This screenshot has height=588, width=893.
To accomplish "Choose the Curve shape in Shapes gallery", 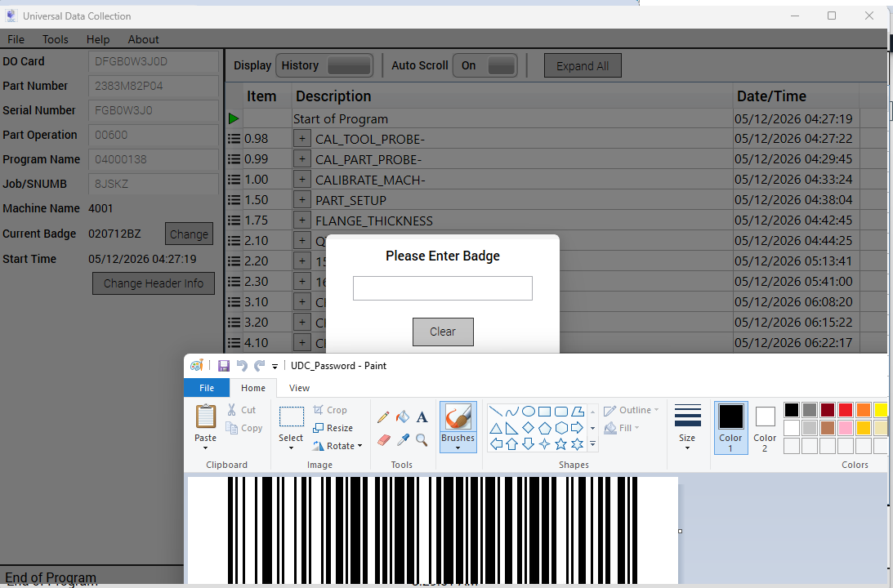I will tap(512, 411).
